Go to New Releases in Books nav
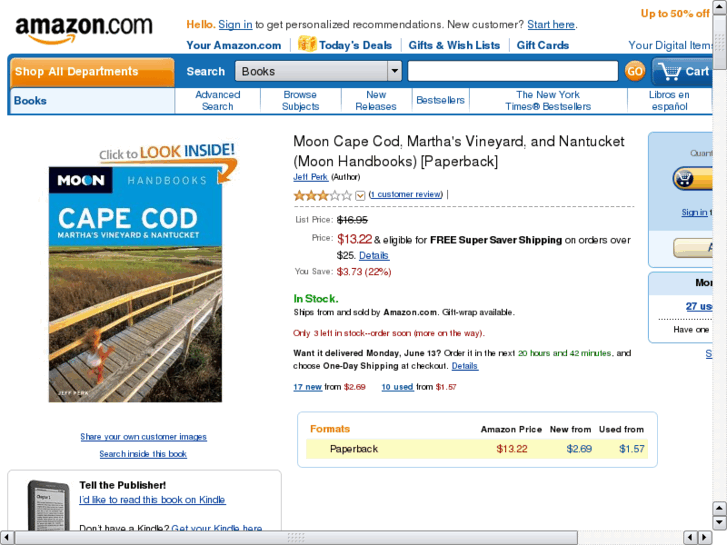Viewport: 727px width, 545px height. pyautogui.click(x=376, y=100)
